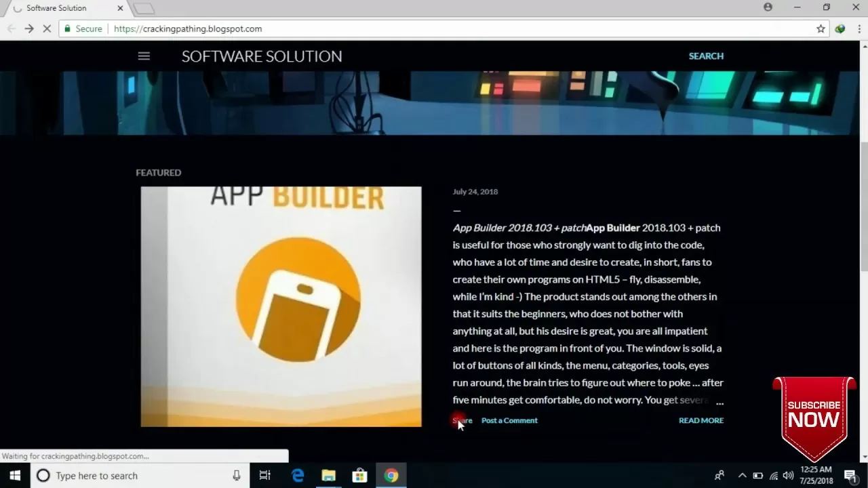
Task: Close the Software Solution tab
Action: 121,8
